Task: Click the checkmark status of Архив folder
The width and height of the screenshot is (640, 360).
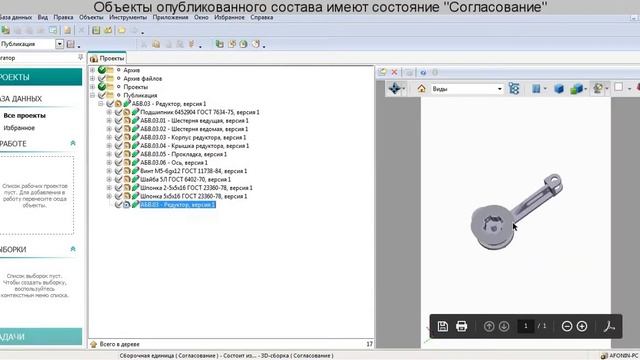Action: (x=102, y=70)
